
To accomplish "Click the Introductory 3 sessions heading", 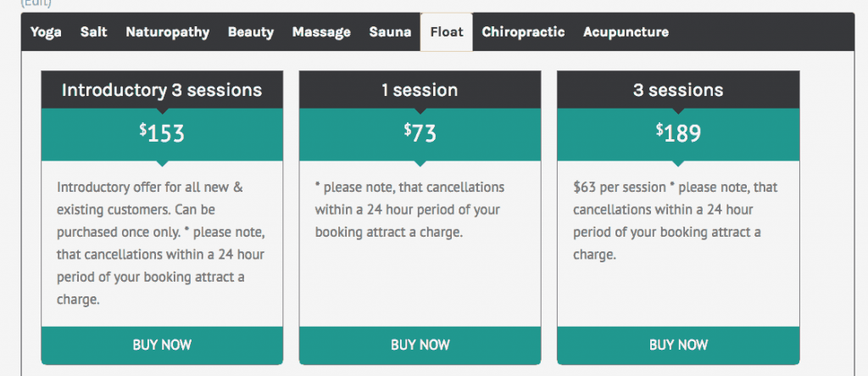I will 162,90.
